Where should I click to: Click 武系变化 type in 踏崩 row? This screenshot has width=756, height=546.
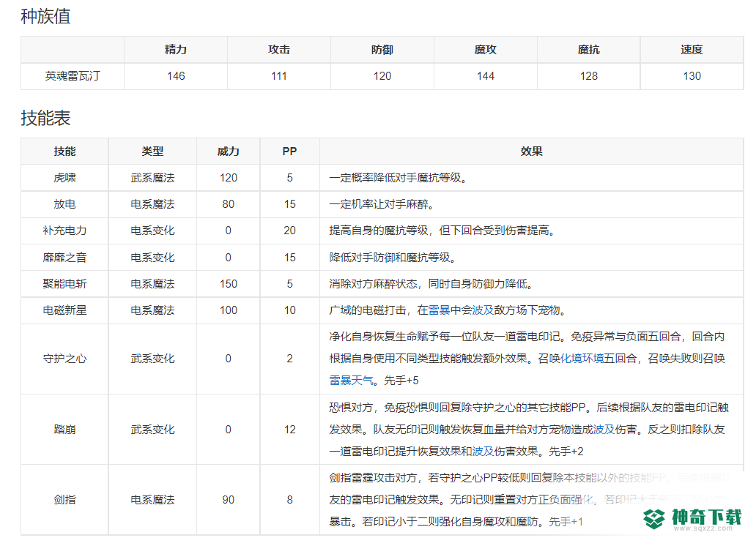coord(152,430)
